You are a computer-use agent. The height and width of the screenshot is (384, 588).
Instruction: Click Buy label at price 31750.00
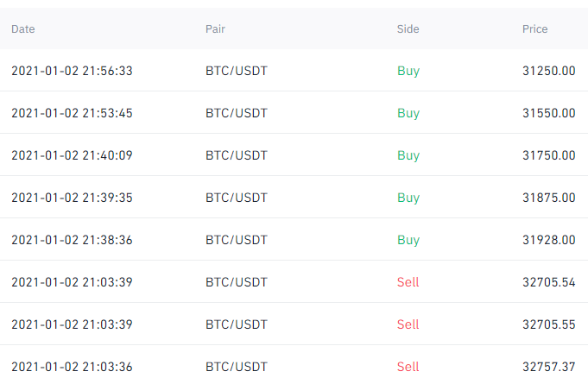[x=408, y=155]
